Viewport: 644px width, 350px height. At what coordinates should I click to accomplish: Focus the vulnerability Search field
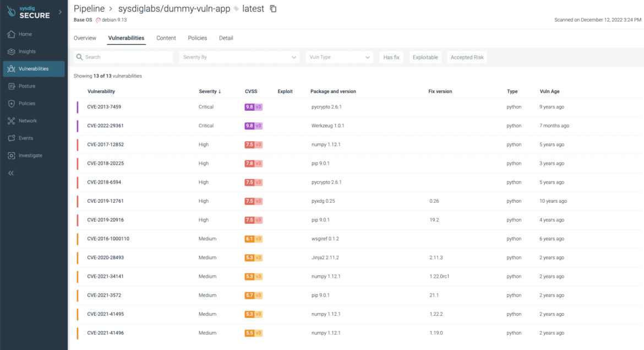pos(124,57)
